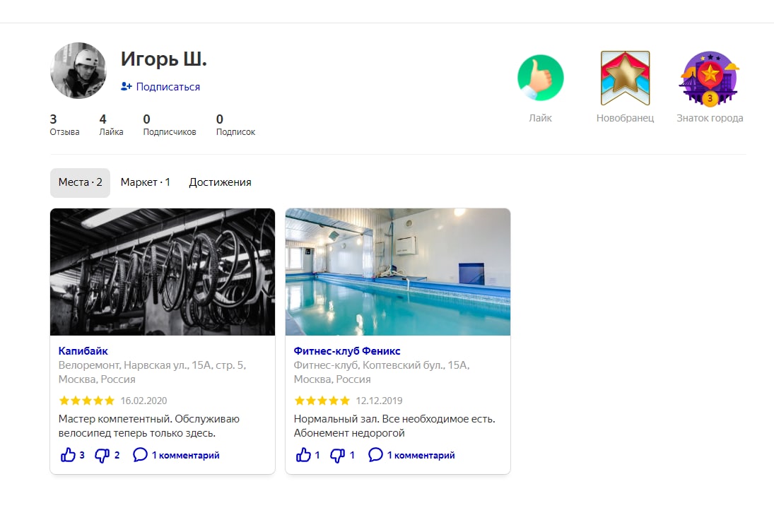
Task: Open the Знаток города badge
Action: (710, 78)
